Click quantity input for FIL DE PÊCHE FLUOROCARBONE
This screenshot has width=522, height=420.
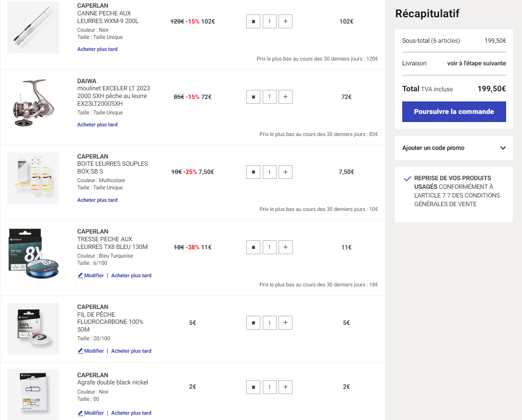[269, 322]
